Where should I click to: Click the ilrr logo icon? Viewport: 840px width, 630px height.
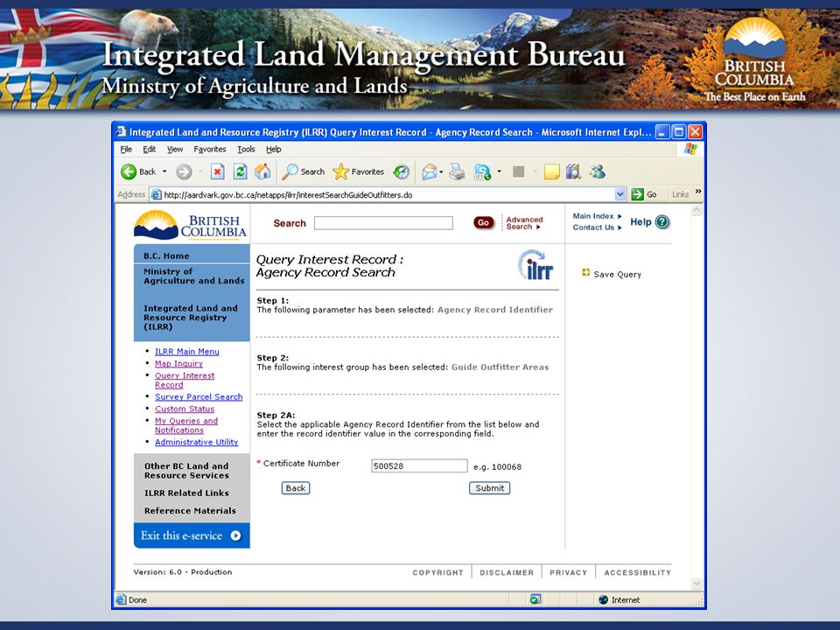click(x=535, y=264)
